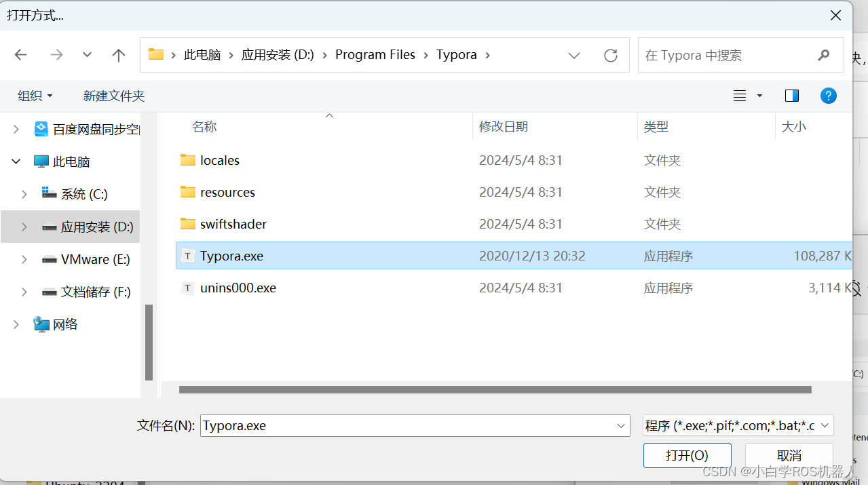Select 应用安装 (D:) breadcrumb segment
The width and height of the screenshot is (868, 485).
(x=278, y=55)
